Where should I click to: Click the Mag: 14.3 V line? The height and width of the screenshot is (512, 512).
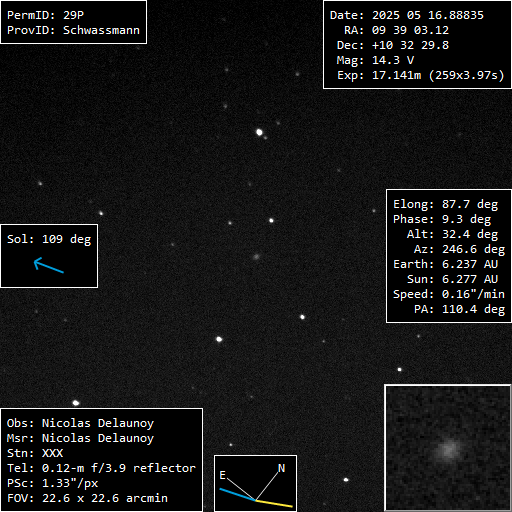point(375,60)
